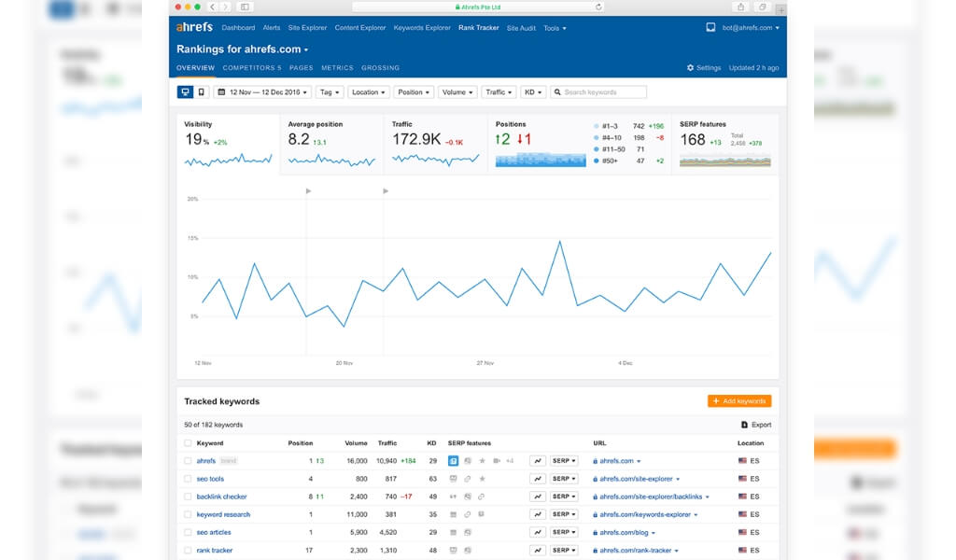Open the history chart icon for 'ahrefs' keyword
Viewport: 956px width, 560px height.
click(x=538, y=461)
